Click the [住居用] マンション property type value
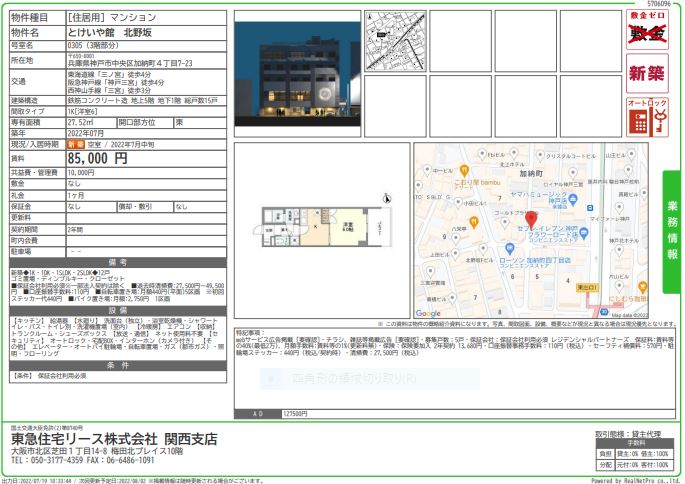This screenshot has height=484, width=686. click(x=112, y=18)
